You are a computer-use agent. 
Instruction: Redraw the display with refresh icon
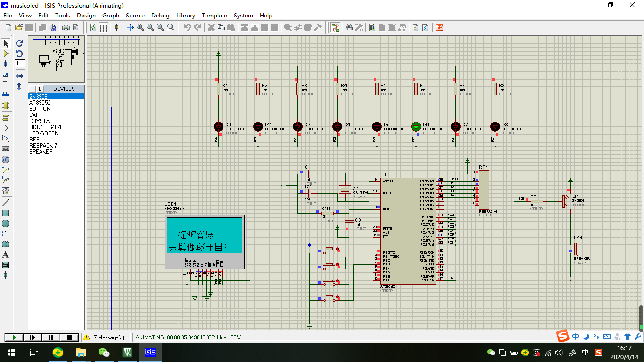(93, 27)
